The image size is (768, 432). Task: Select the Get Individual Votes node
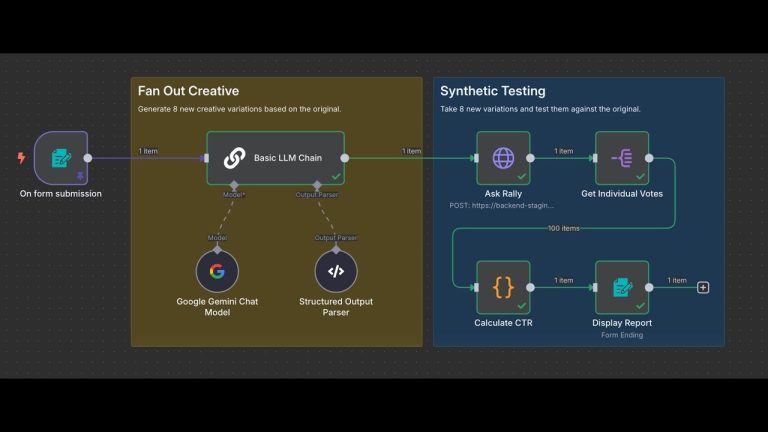click(621, 157)
